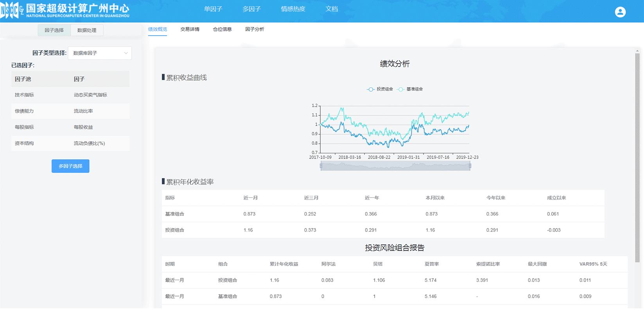Click the 动态买卖气指标 factor row
This screenshot has height=313, width=644.
(x=70, y=95)
